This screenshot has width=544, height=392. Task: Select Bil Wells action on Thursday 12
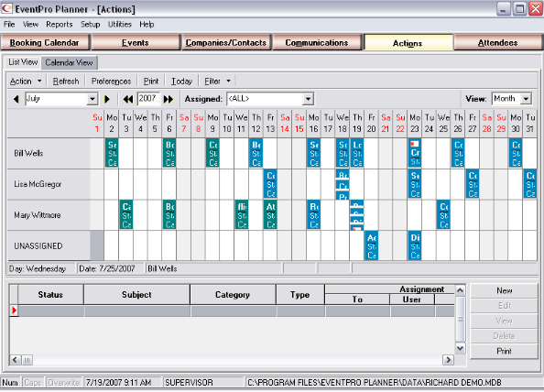256,153
